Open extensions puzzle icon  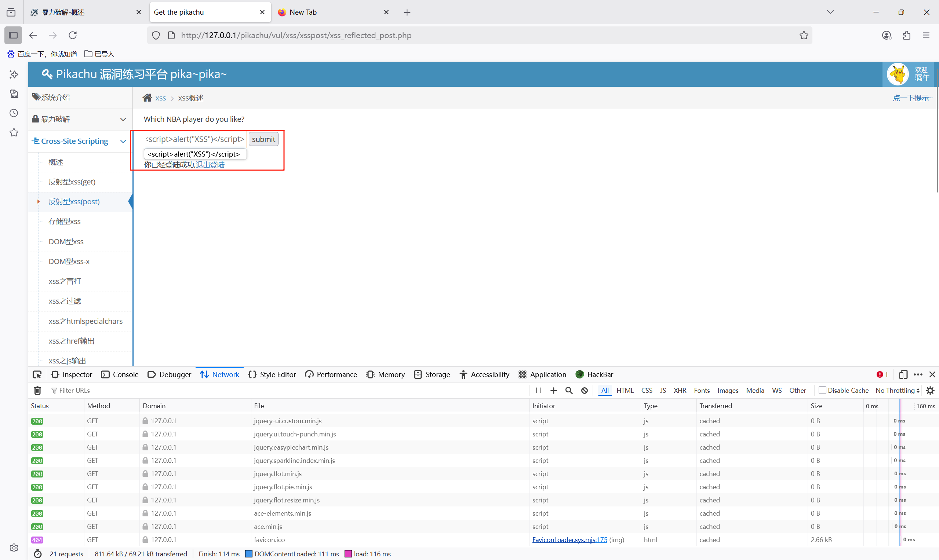pyautogui.click(x=907, y=35)
